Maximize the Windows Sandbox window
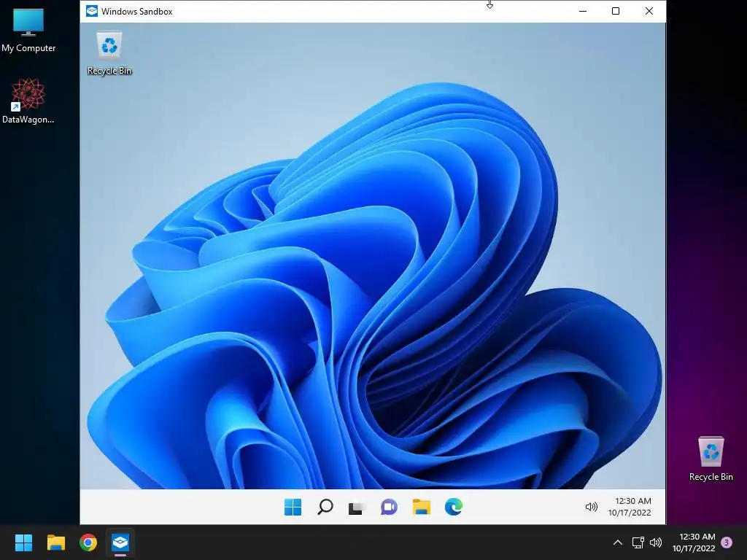This screenshot has height=560, width=747. click(616, 11)
